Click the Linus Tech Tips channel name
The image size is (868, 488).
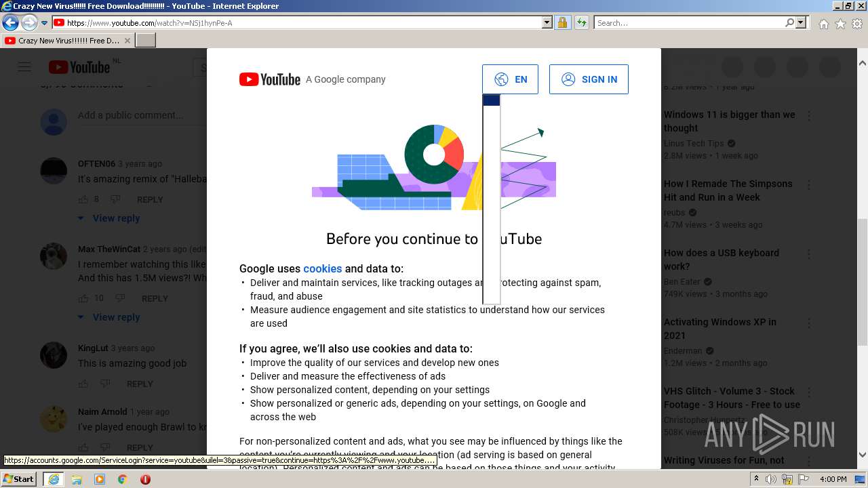point(694,143)
